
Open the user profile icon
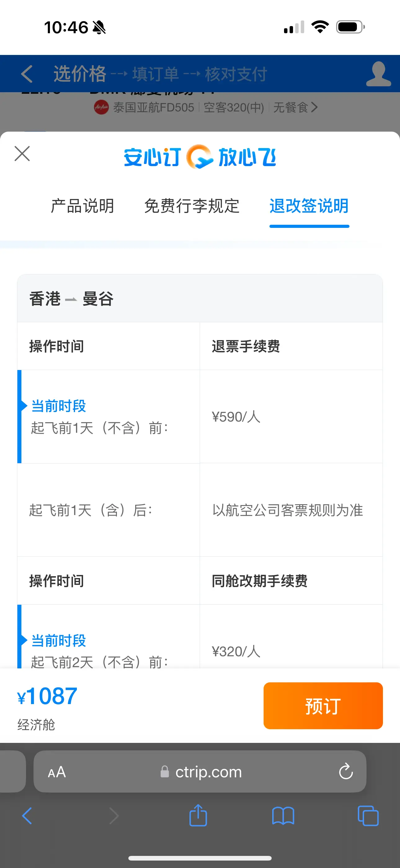[379, 74]
